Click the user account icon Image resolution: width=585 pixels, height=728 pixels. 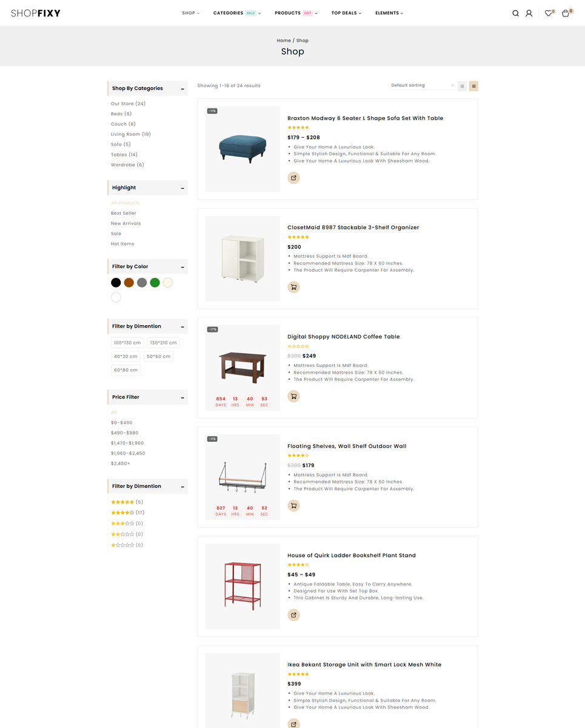pyautogui.click(x=529, y=13)
